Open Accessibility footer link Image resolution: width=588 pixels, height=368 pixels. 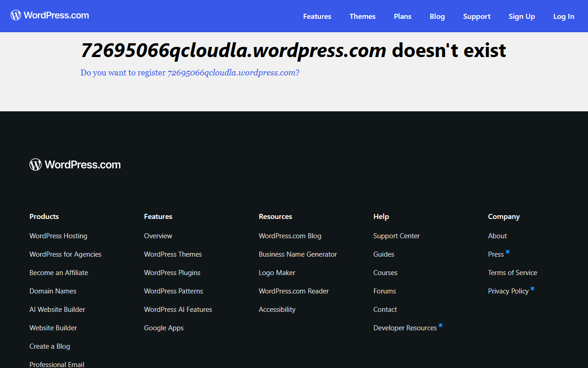[x=277, y=310]
